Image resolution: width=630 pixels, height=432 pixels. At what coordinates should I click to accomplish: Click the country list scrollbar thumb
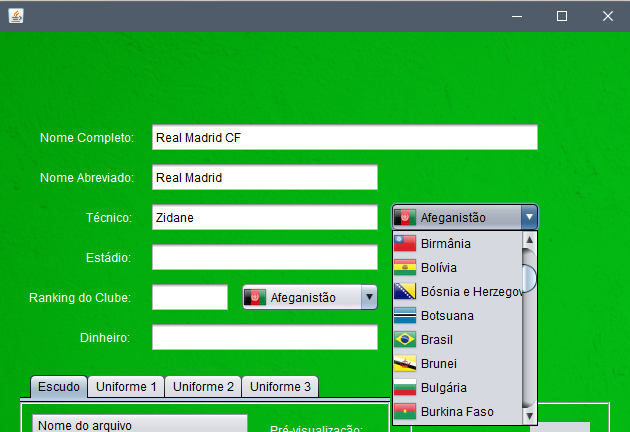tap(530, 277)
